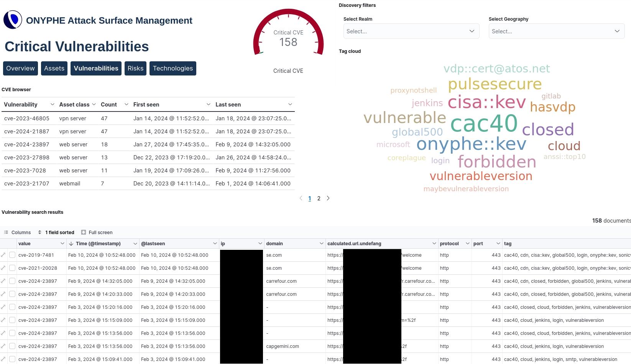Tick checkbox for Feb 3 15:20:16 row
Screen dimensions: 631x364
(12, 307)
